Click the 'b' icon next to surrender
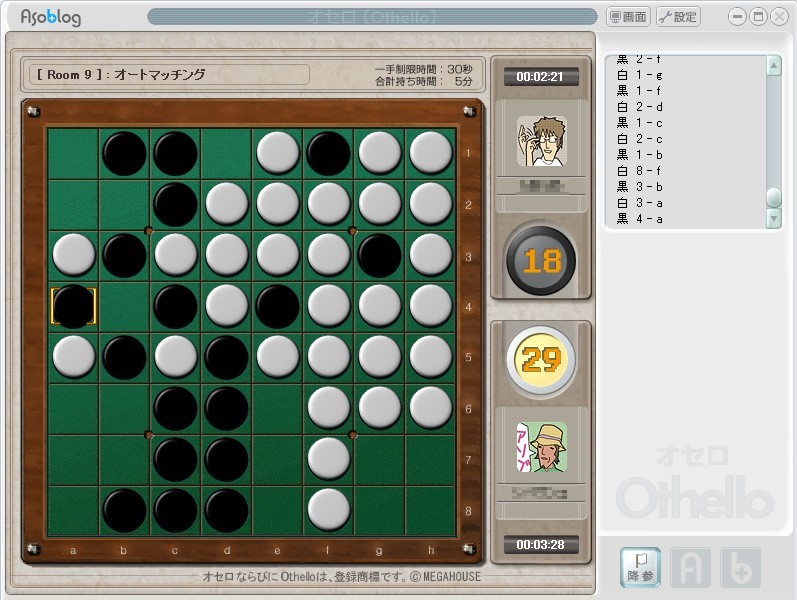Viewport: 797px width, 600px height. click(x=740, y=568)
